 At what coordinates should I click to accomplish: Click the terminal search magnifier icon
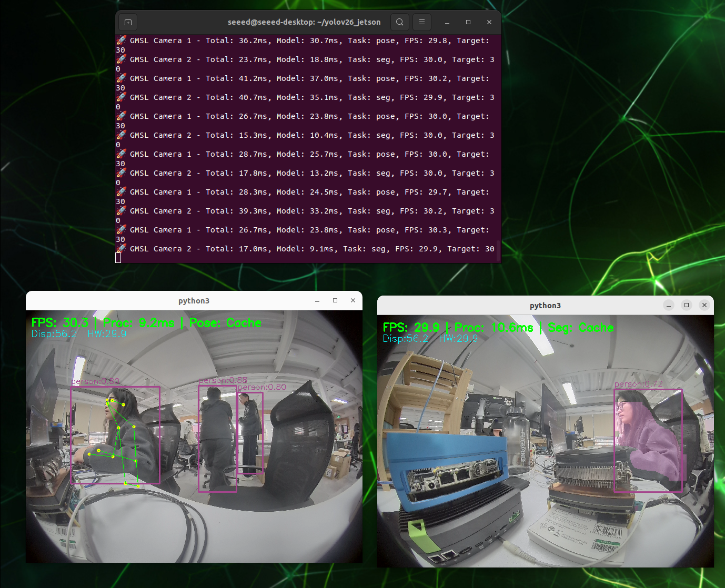tap(400, 22)
